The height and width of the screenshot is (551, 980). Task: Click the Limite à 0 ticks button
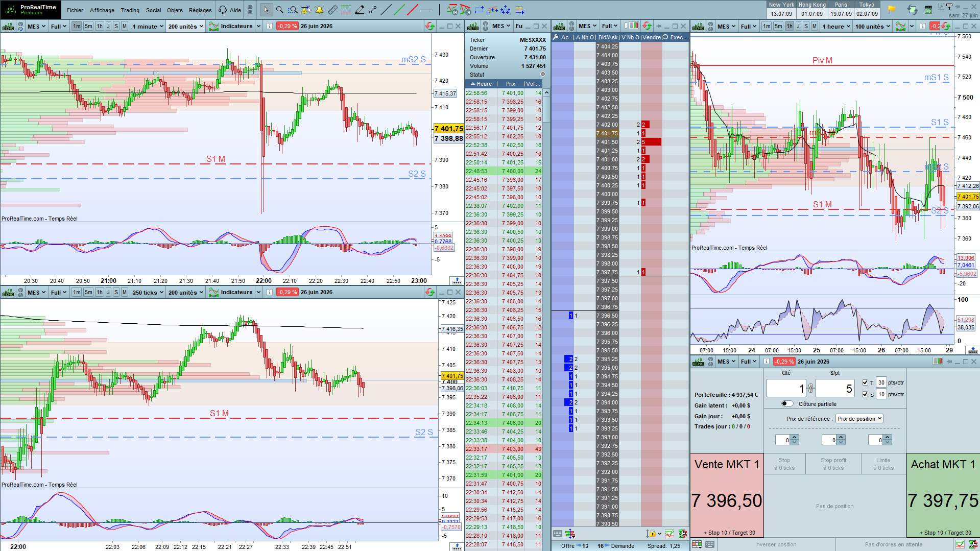(x=883, y=464)
